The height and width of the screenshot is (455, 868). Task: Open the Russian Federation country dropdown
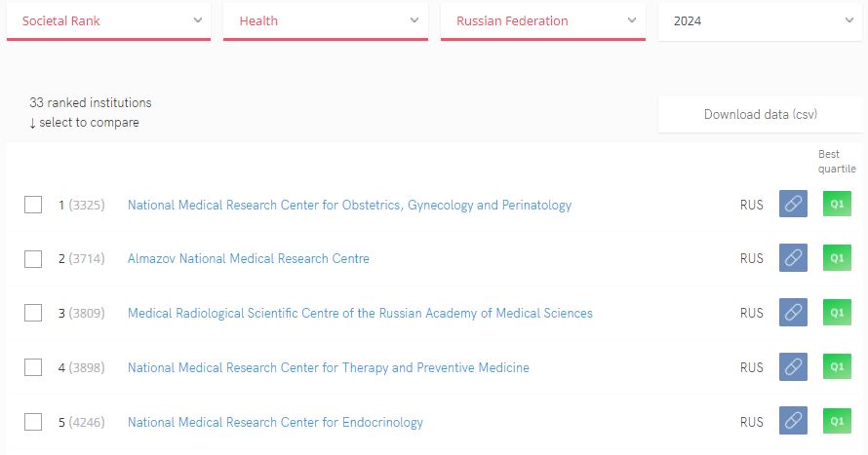542,20
